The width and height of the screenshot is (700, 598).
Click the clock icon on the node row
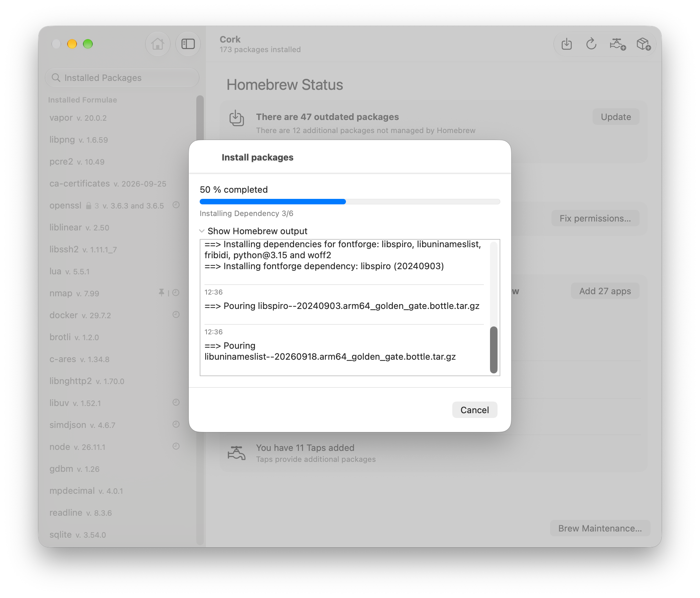pyautogui.click(x=176, y=446)
